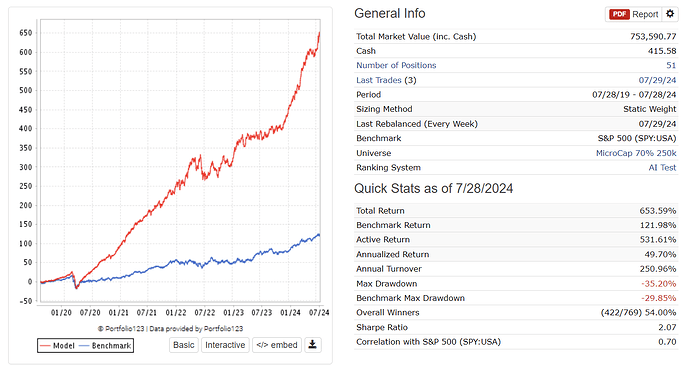This screenshot has width=690, height=370.
Task: Switch chart to Interactive view
Action: 225,345
